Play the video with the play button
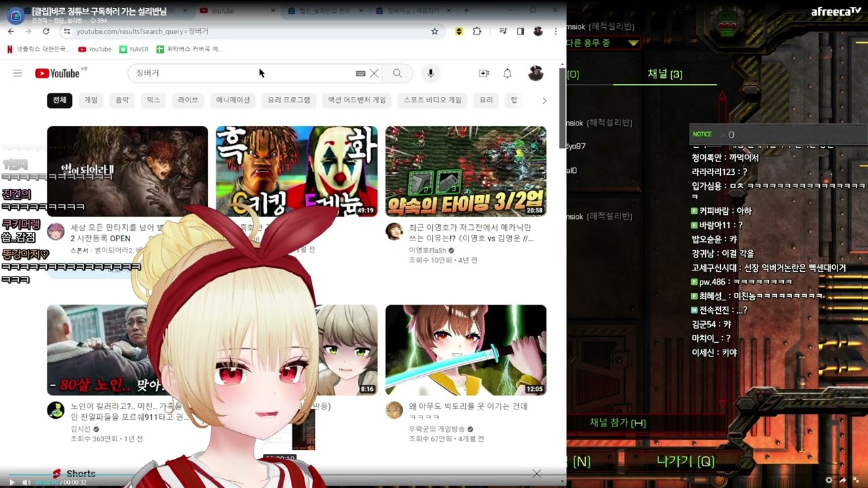This screenshot has height=488, width=868. click(x=12, y=482)
